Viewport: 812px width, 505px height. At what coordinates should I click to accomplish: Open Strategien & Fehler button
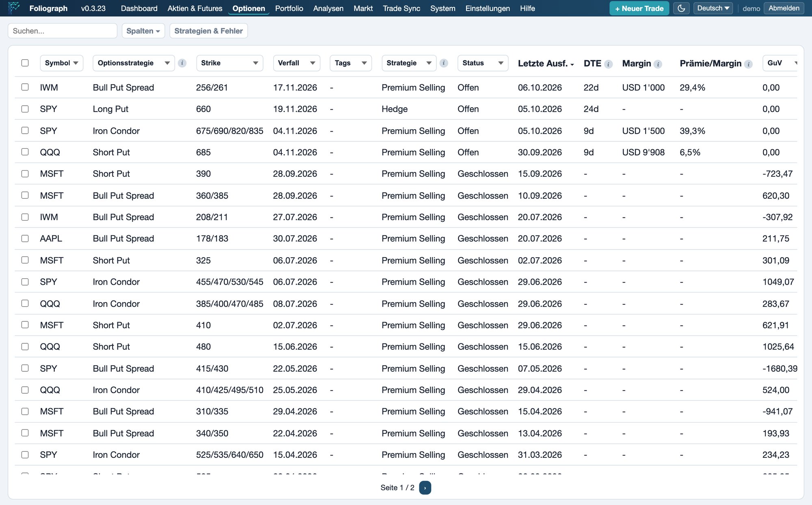pos(209,31)
